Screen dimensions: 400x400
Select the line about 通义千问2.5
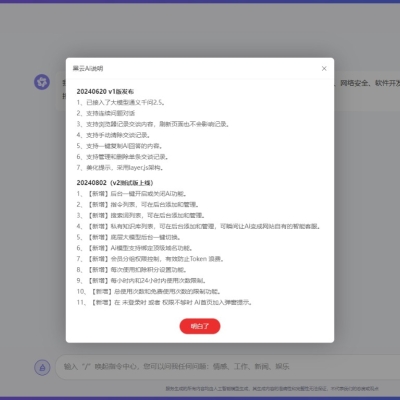121,102
